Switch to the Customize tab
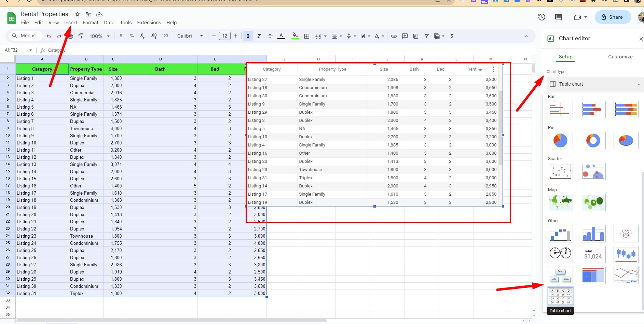 [620, 57]
